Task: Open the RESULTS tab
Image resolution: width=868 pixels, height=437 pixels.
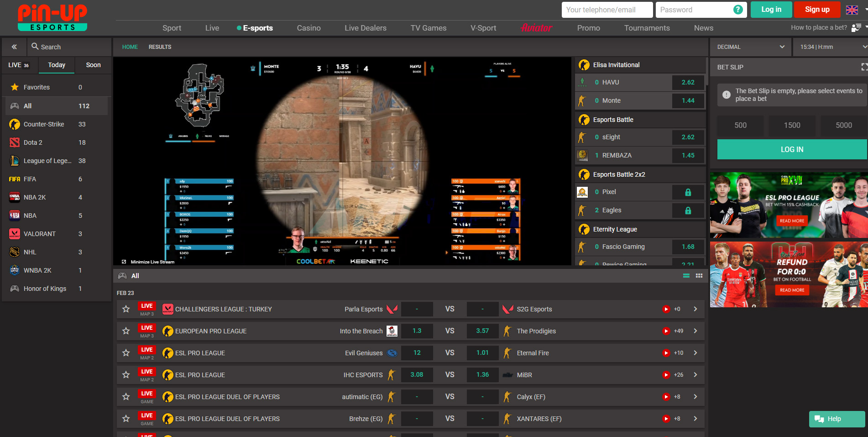Action: pos(160,47)
